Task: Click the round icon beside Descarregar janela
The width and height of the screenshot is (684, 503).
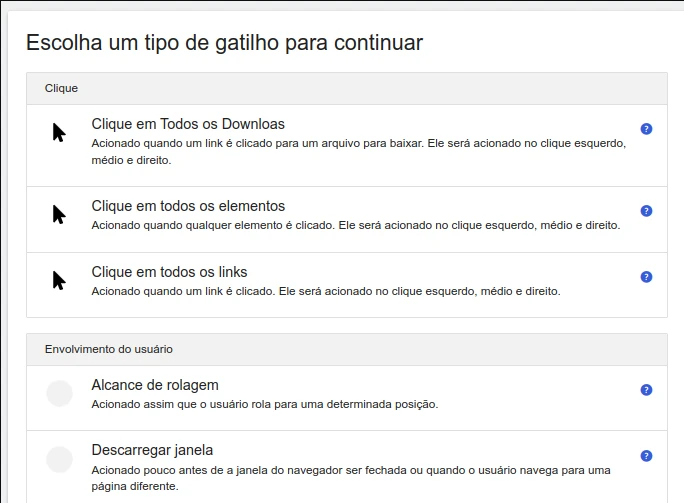Action: click(60, 459)
